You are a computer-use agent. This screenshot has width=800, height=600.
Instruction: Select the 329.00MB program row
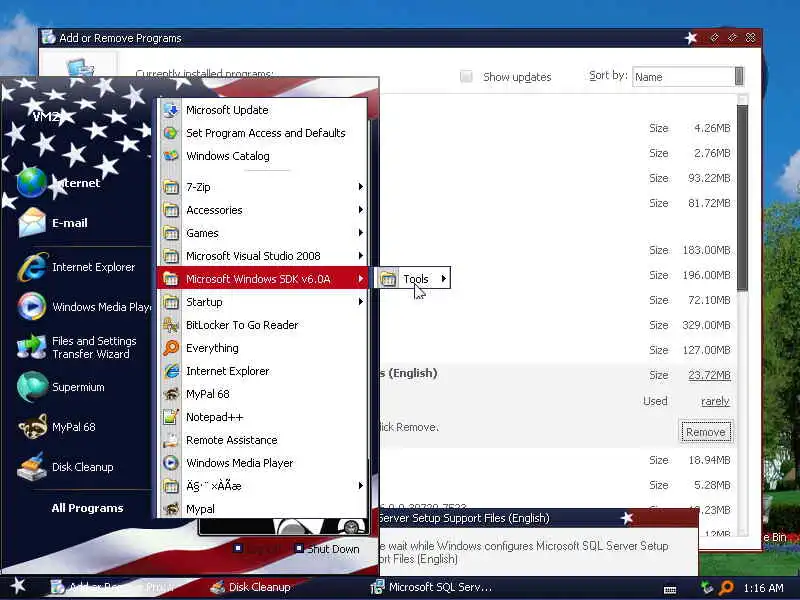point(558,325)
